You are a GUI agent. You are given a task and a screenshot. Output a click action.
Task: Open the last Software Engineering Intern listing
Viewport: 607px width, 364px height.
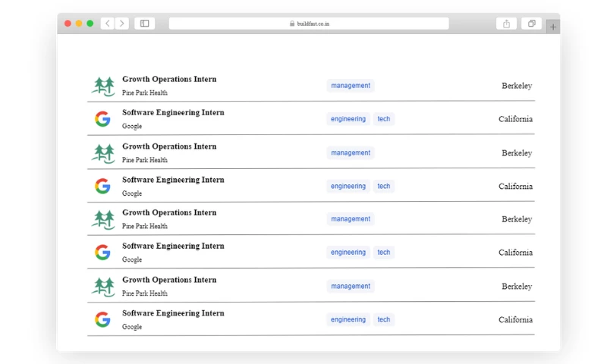click(173, 313)
